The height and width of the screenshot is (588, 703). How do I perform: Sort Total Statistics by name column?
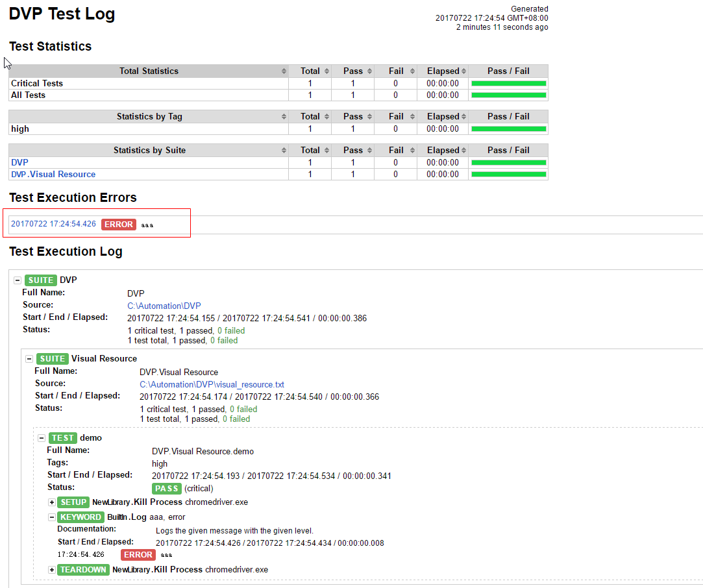coord(149,71)
